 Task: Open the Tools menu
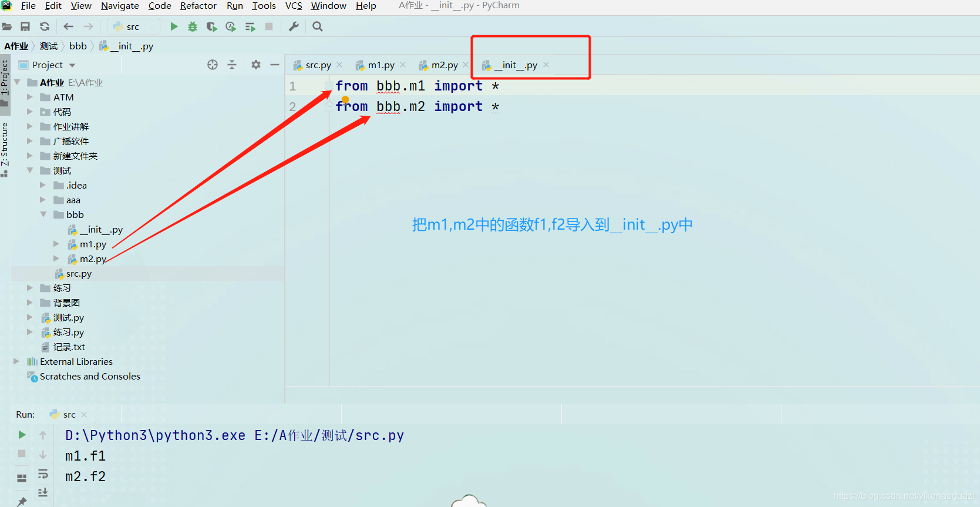coord(264,6)
